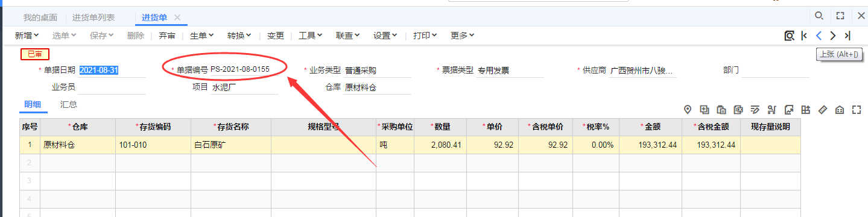
Task: Close the 进货单 tab
Action: 177,17
